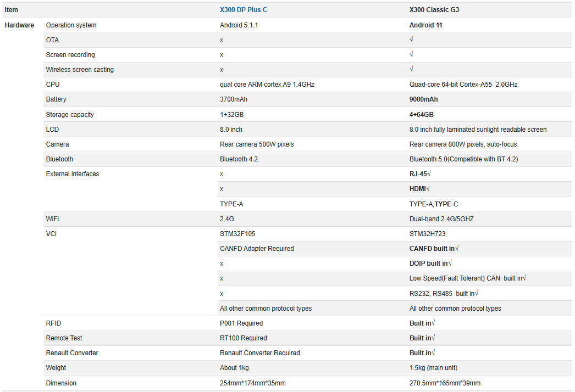Click the OTA checkmark for Classic G3
575x392 pixels.
[x=411, y=40]
